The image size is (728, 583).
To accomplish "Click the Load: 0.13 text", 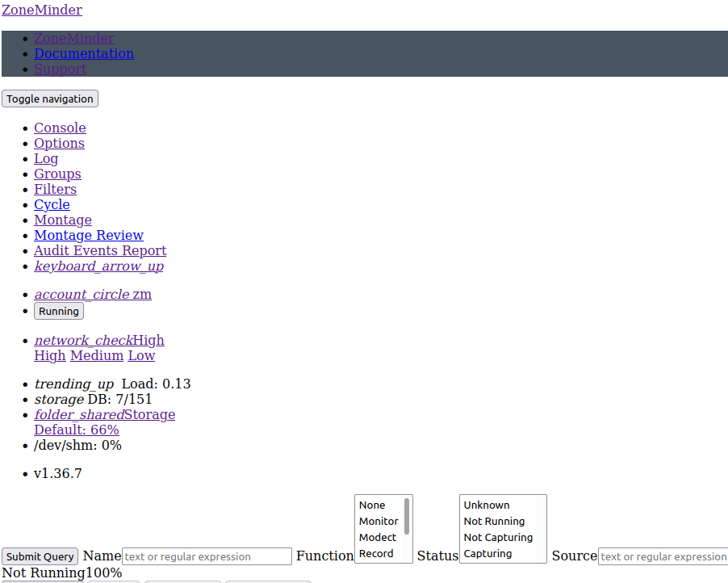I will 156,384.
